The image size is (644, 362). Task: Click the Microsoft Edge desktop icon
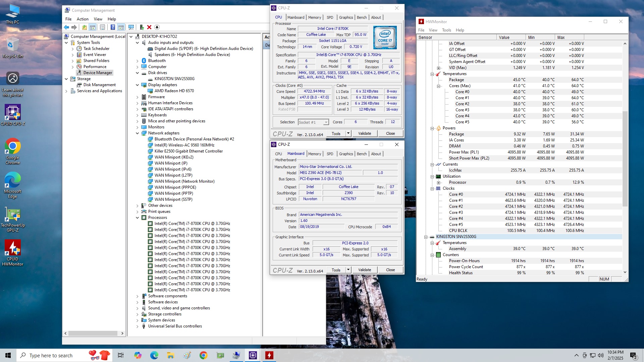click(12, 185)
